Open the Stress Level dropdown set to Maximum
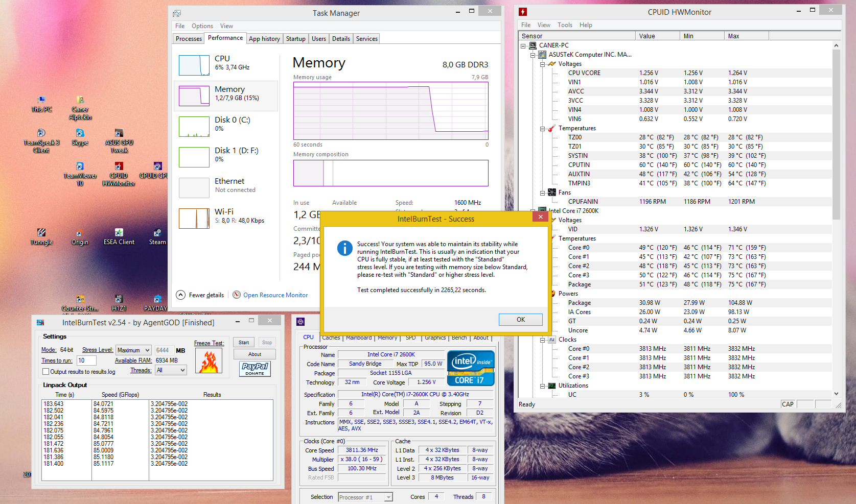856x504 pixels. 133,350
